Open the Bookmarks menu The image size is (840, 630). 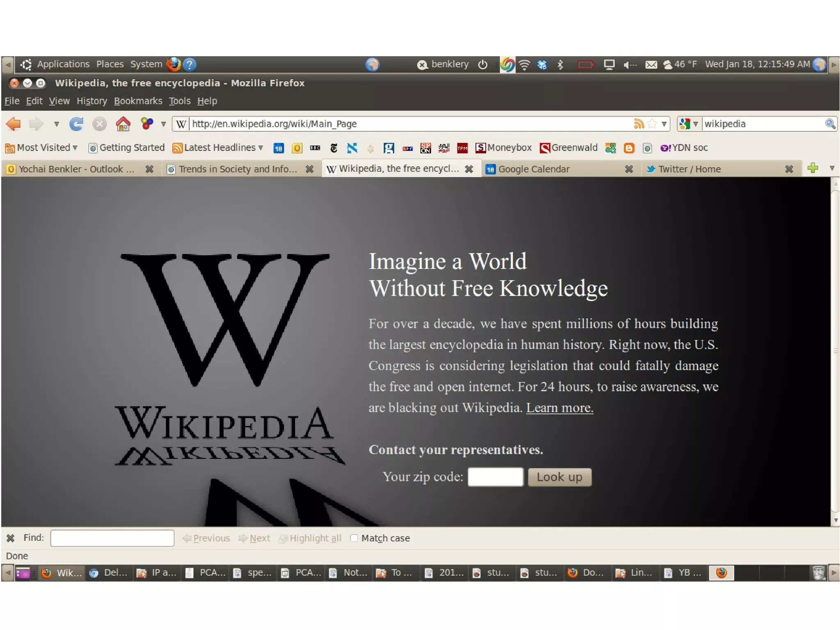pyautogui.click(x=138, y=101)
